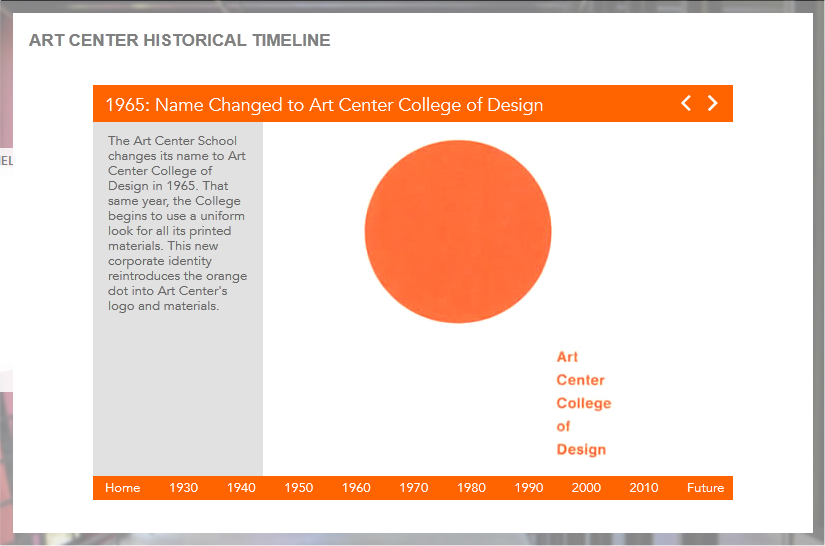
Task: Click the 'Art Center College of Design' logo text
Action: coord(583,403)
